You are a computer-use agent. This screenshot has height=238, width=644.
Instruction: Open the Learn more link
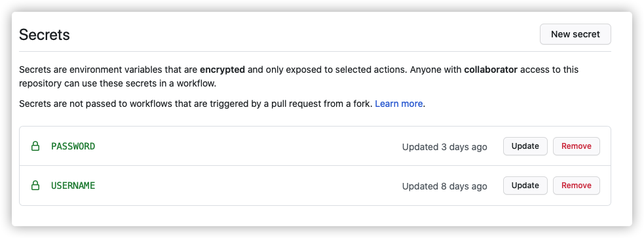tap(398, 104)
